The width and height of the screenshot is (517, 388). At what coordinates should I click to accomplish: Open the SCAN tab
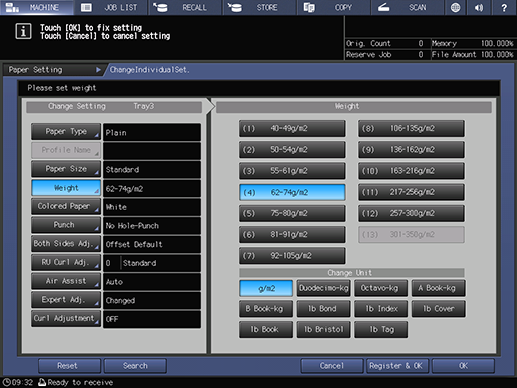point(407,7)
